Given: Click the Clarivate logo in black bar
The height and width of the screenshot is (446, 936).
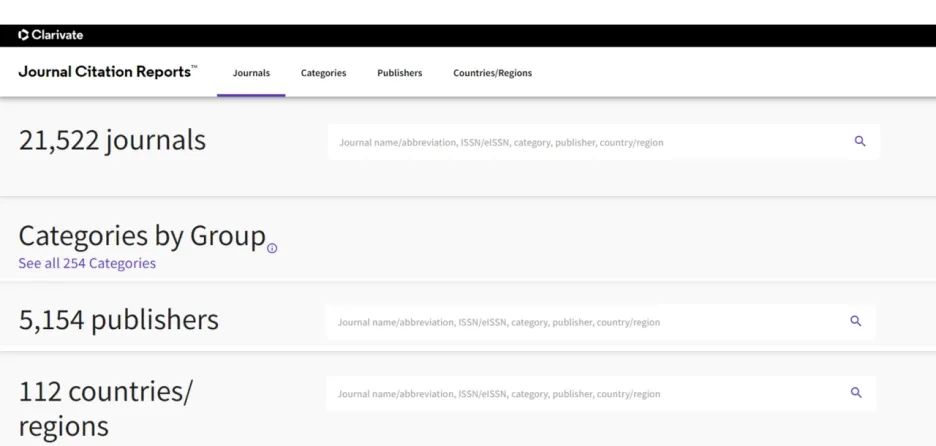Looking at the screenshot, I should [51, 35].
